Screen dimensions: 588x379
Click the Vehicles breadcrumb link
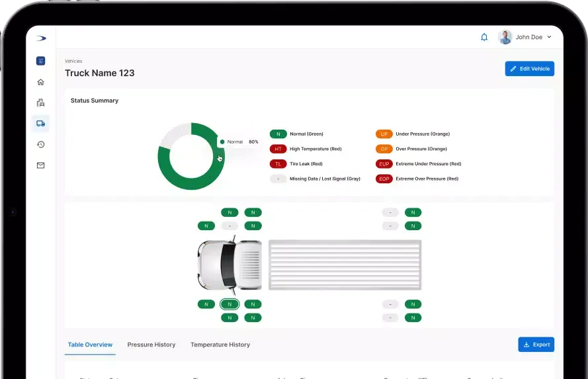coord(73,62)
